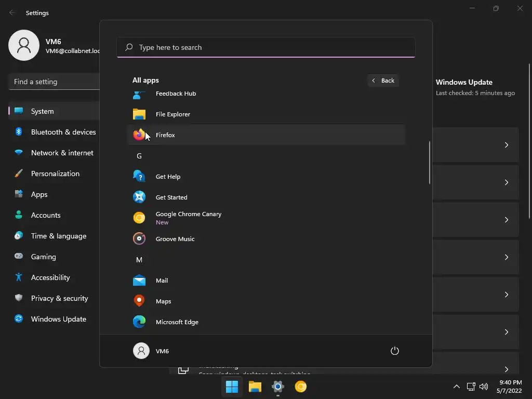Image resolution: width=532 pixels, height=399 pixels.
Task: Click the date 5/7/2022 in taskbar
Action: point(509,391)
